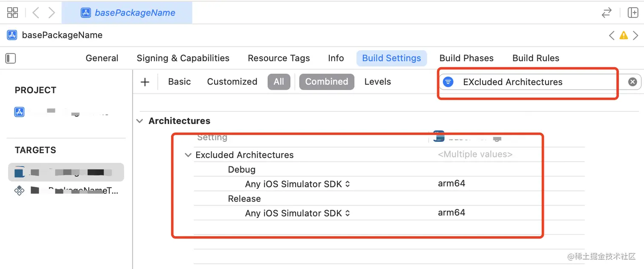Open the related items grid icon
This screenshot has height=269, width=644.
coord(13,13)
